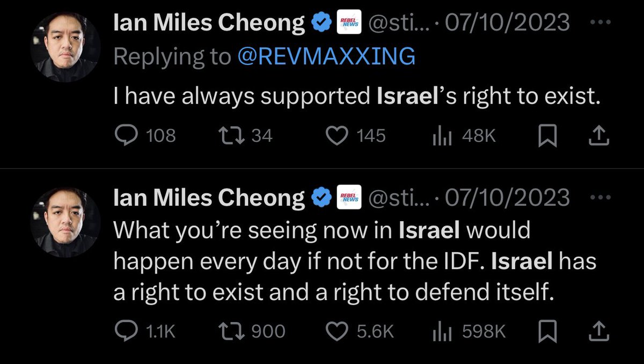This screenshot has width=644, height=364.
Task: Open the @REVMAXXING profile link
Action: tap(326, 56)
